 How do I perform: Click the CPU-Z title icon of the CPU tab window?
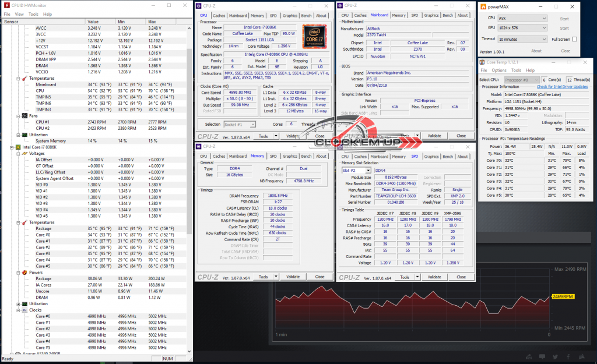click(199, 6)
